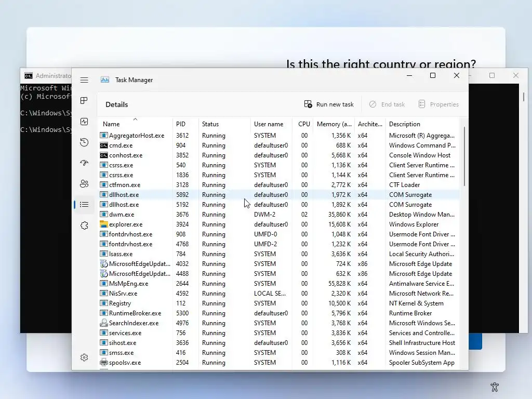The height and width of the screenshot is (399, 532).
Task: Open the Services page in sidebar
Action: (x=84, y=225)
